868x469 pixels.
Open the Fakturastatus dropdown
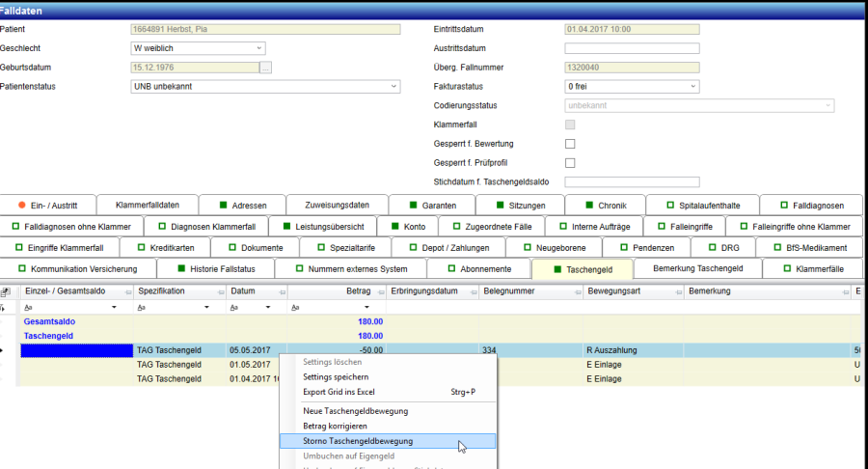[692, 86]
